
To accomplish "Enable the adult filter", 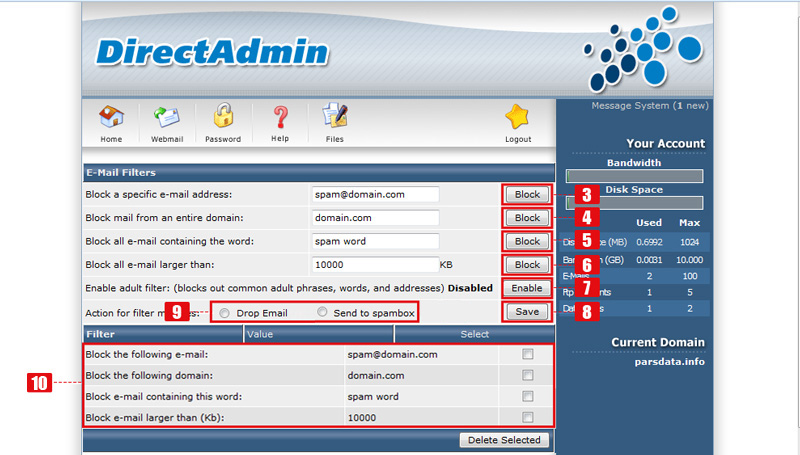I will coord(527,288).
